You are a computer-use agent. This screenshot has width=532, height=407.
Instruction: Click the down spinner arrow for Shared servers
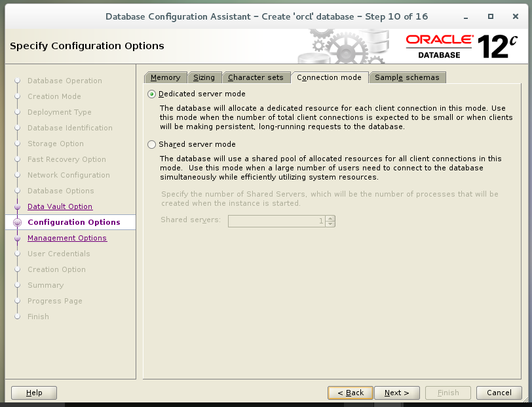[330, 223]
